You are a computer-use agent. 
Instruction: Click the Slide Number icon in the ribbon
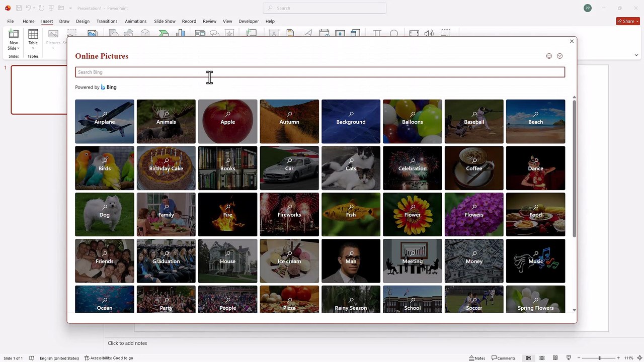(340, 33)
